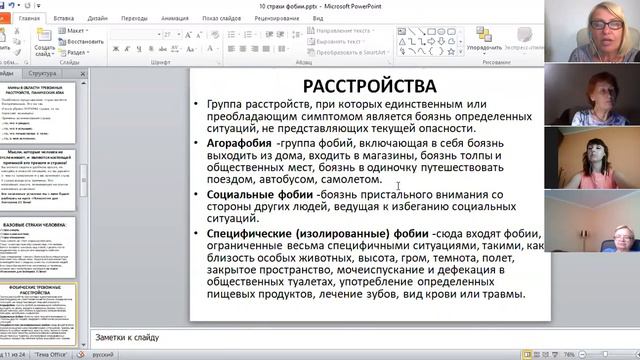This screenshot has width=640, height=360.
Task: Open the Рецензирование ribbon tab
Action: pos(277,18)
